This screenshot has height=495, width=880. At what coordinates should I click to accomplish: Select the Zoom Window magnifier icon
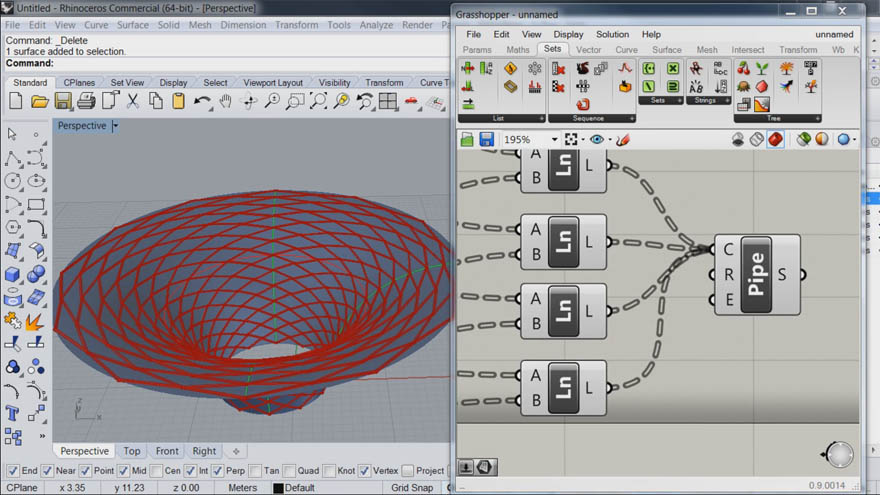point(295,102)
